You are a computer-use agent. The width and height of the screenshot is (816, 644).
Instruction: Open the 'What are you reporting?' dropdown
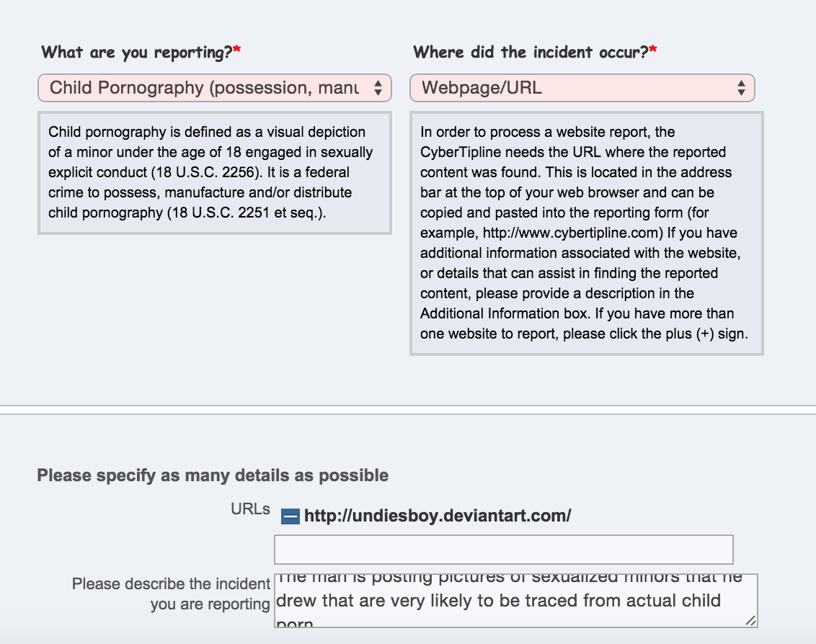coord(214,88)
